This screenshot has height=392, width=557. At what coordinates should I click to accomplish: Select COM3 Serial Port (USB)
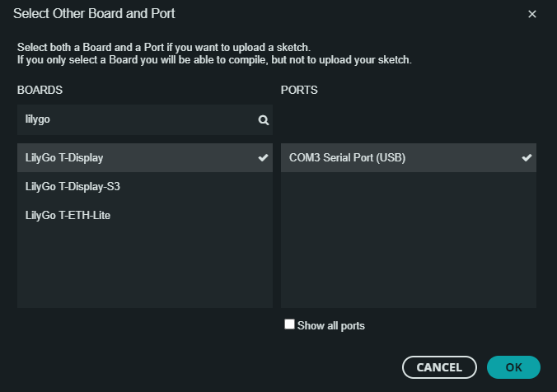click(409, 157)
